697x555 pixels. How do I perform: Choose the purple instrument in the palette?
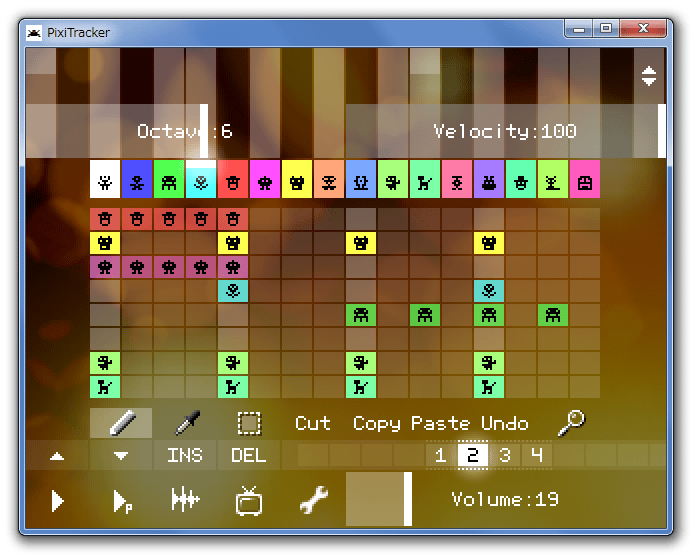click(489, 179)
